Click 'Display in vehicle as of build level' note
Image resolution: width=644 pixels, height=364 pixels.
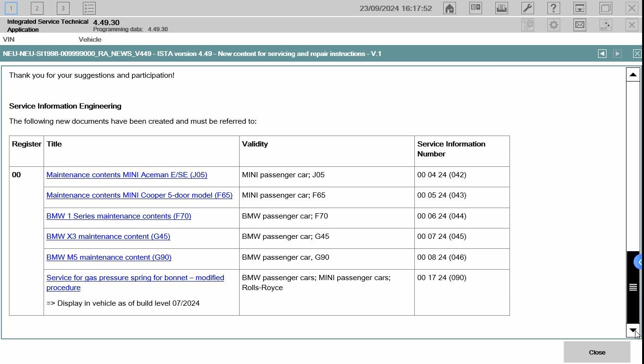123,303
